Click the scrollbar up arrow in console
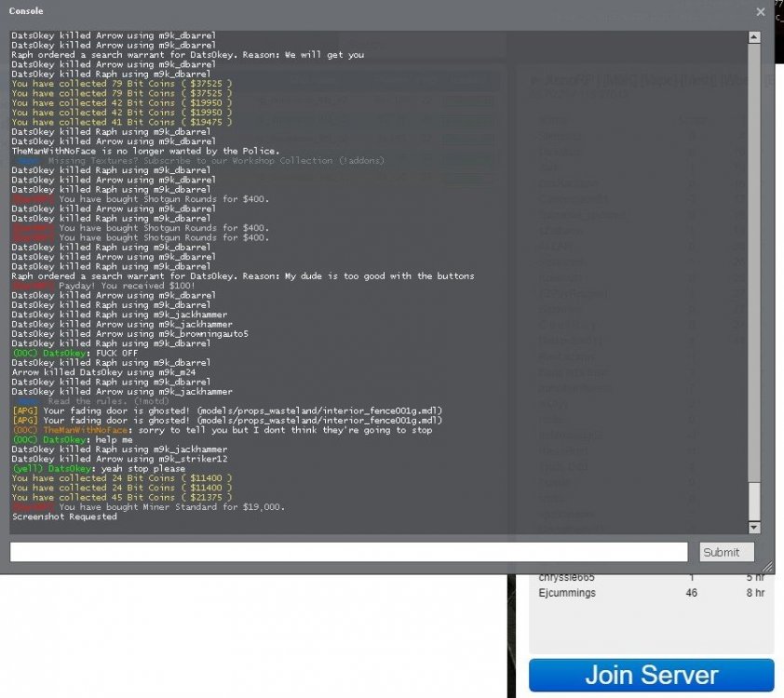 755,37
